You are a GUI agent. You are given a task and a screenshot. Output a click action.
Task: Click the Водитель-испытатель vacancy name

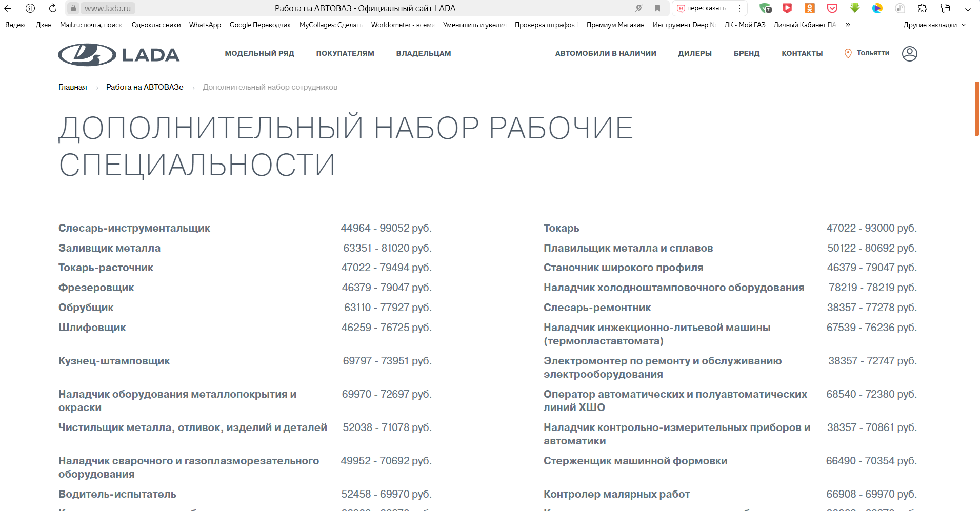117,494
